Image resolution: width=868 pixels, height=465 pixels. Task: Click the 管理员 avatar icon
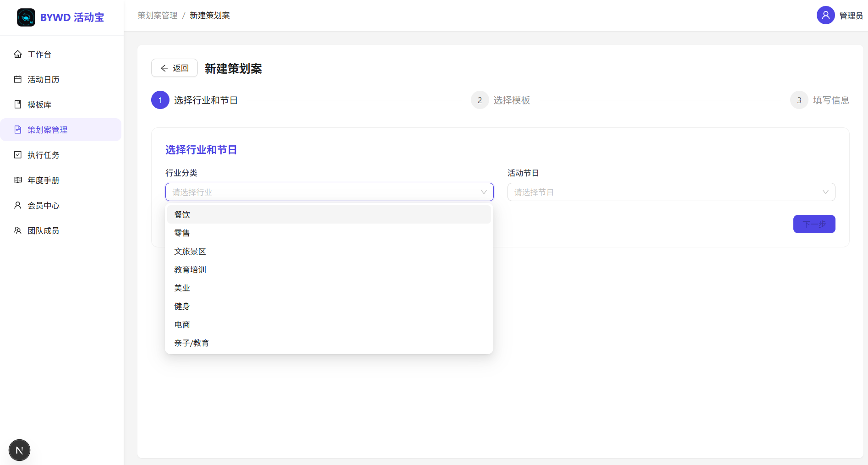click(x=825, y=15)
